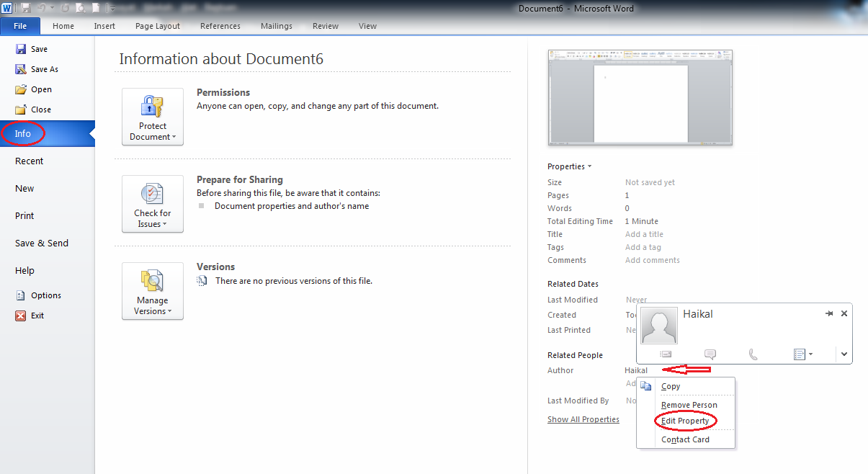Click the 'Not saved yet' size value

650,182
